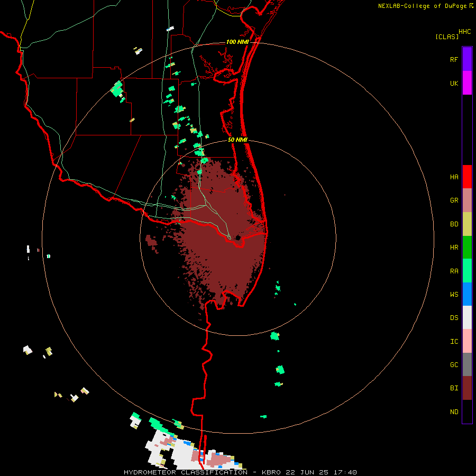Click the ND black legend swatch
The width and height of the screenshot is (476, 476).
click(467, 411)
